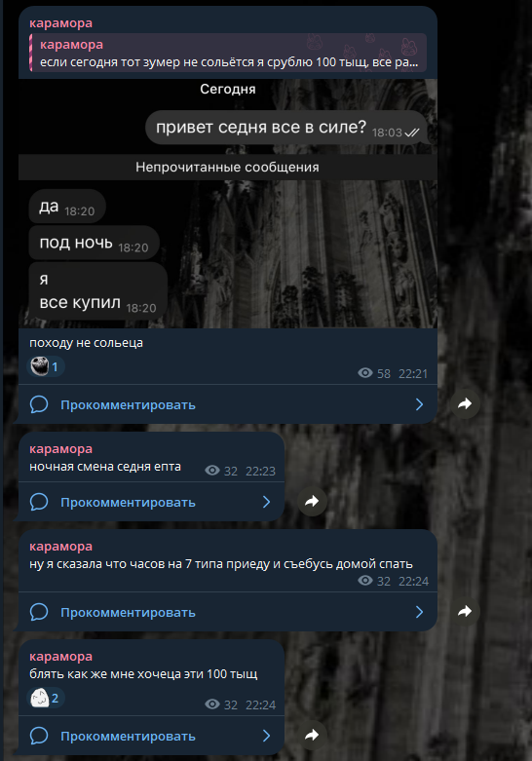
Task: Forward the post about 'часов на 7'
Action: (465, 612)
